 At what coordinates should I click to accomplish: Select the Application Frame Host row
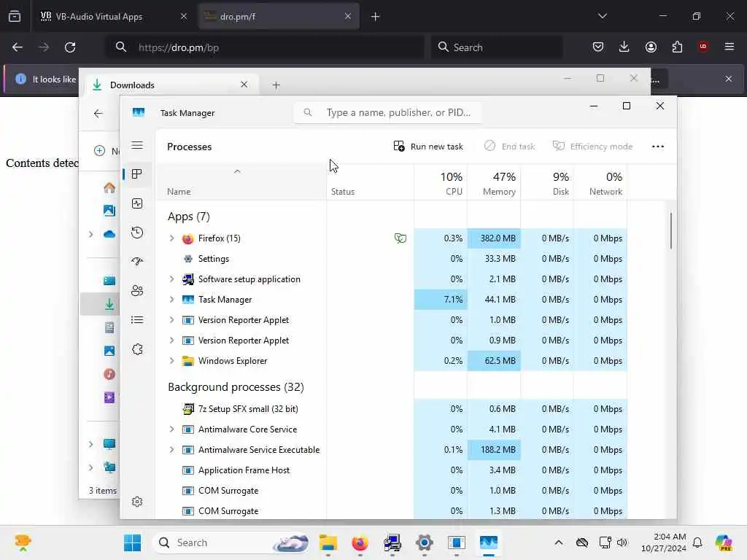[392, 470]
